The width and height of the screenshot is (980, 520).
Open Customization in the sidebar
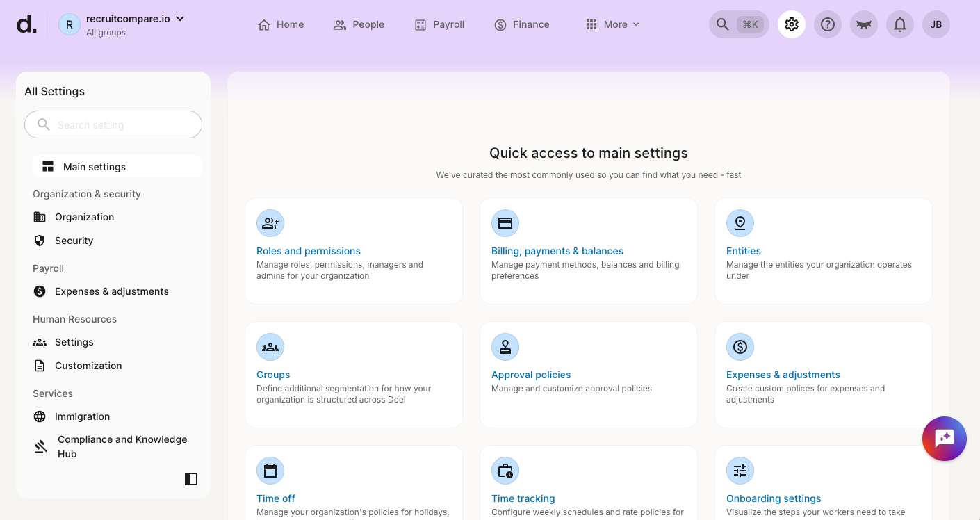[x=117, y=366]
